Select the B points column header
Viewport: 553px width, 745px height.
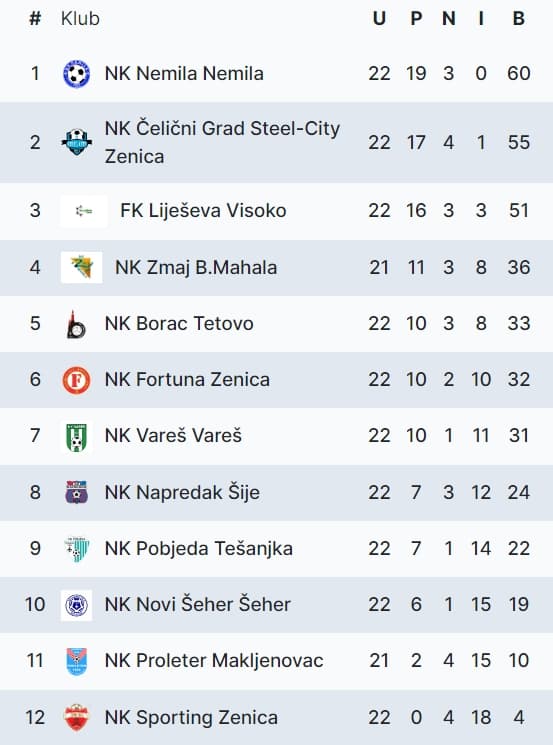pyautogui.click(x=518, y=19)
